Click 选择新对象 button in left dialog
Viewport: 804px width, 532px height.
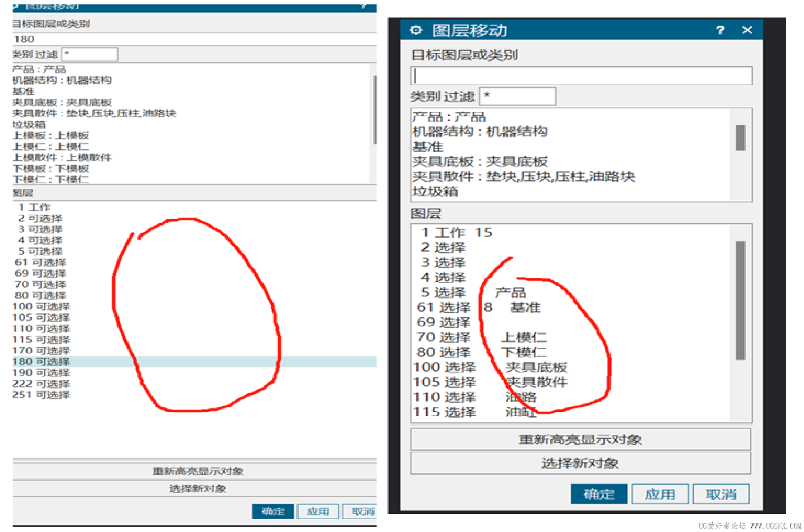pos(195,489)
